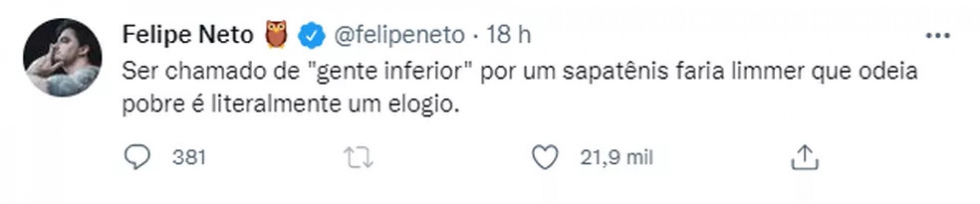Click the word sapatênis in the tweet
The width and height of the screenshot is (980, 204).
coord(616,72)
